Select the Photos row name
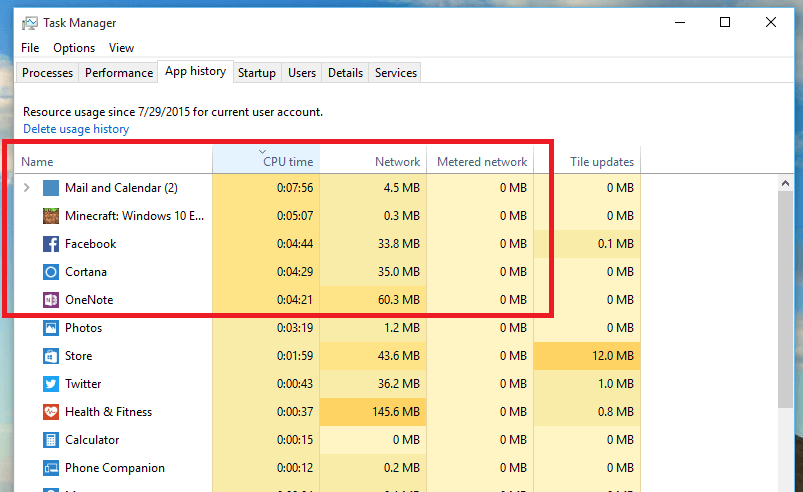The height and width of the screenshot is (492, 803). (x=83, y=328)
